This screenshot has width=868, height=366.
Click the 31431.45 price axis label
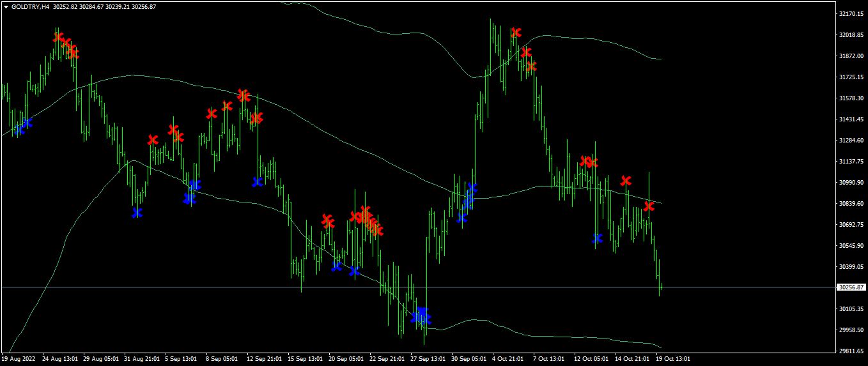851,119
